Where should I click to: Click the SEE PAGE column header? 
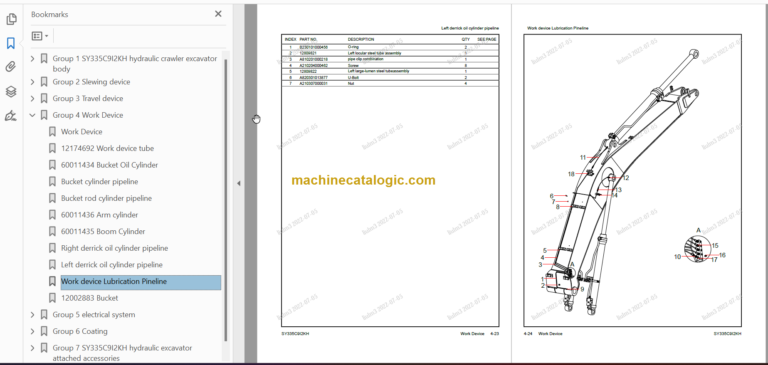pos(487,39)
